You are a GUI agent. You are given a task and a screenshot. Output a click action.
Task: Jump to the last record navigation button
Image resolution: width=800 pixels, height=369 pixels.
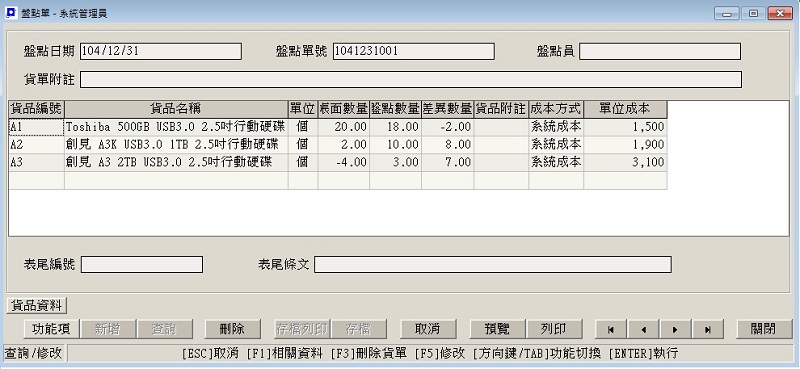click(708, 329)
